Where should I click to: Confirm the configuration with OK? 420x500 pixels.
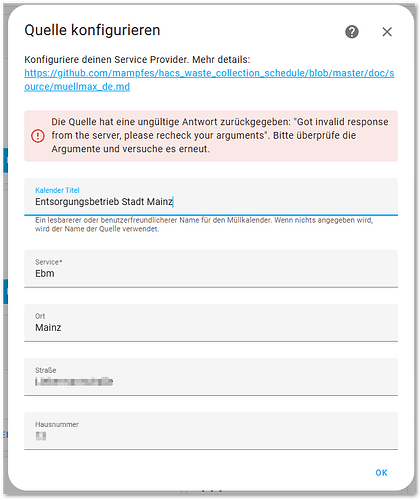point(381,473)
